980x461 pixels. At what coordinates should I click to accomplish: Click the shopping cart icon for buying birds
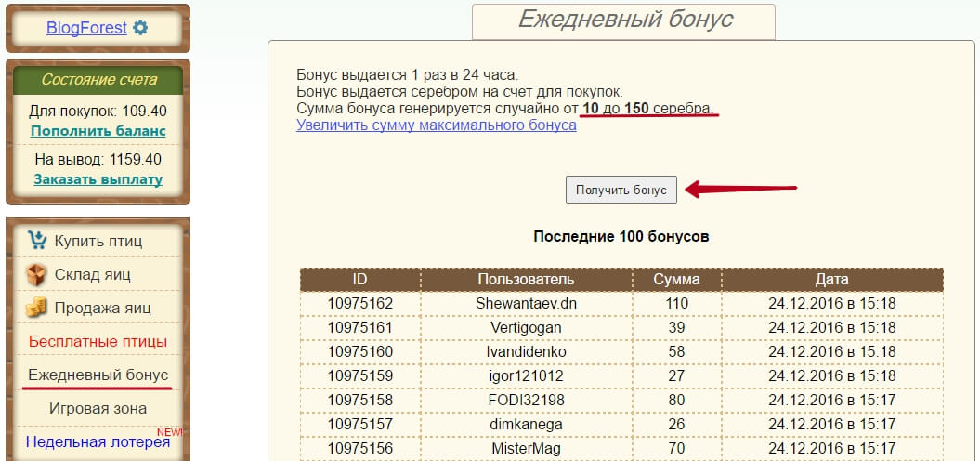[x=37, y=241]
